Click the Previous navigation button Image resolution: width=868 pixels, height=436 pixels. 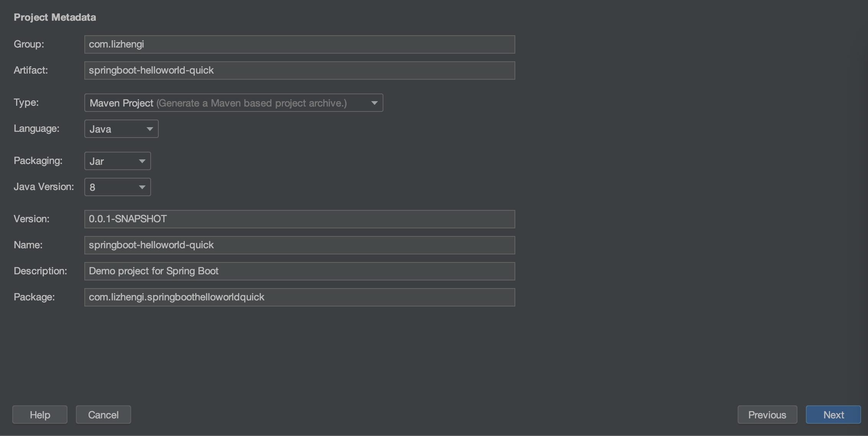pos(767,414)
